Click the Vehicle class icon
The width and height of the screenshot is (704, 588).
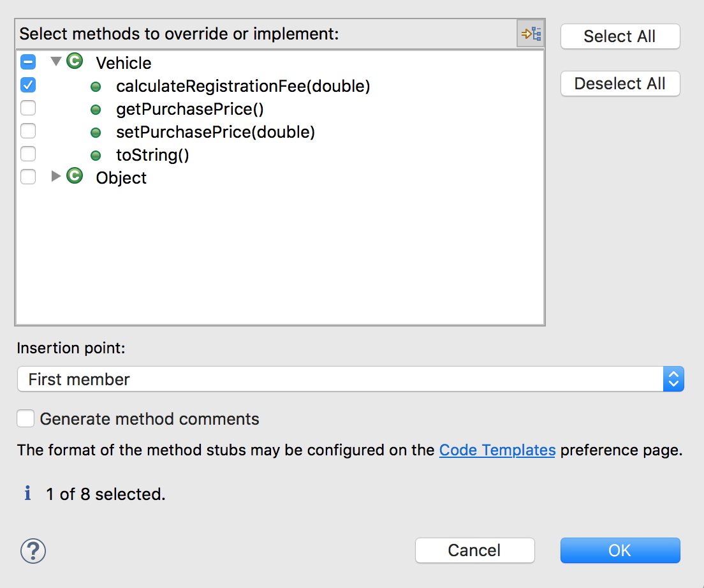[x=75, y=62]
